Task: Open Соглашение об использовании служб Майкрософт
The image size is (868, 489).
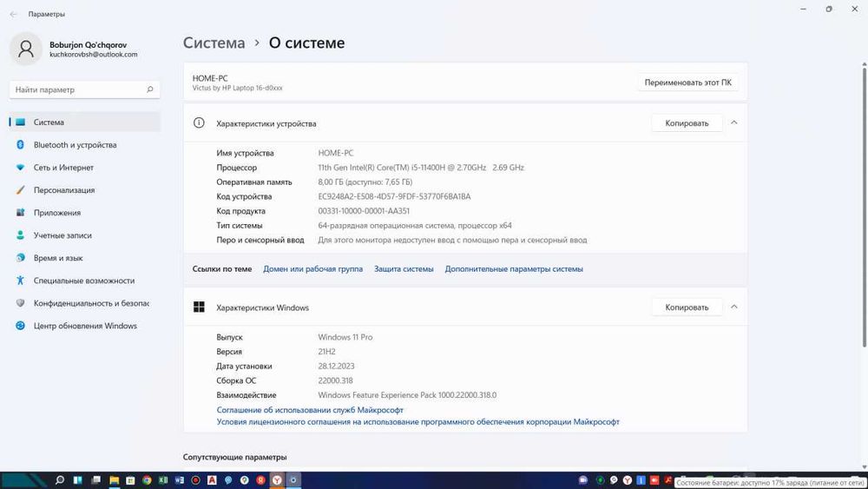Action: point(310,410)
